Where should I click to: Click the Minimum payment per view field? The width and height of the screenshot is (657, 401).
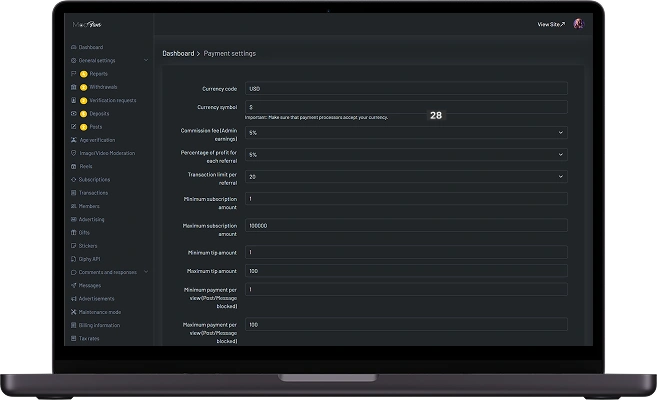coord(406,289)
